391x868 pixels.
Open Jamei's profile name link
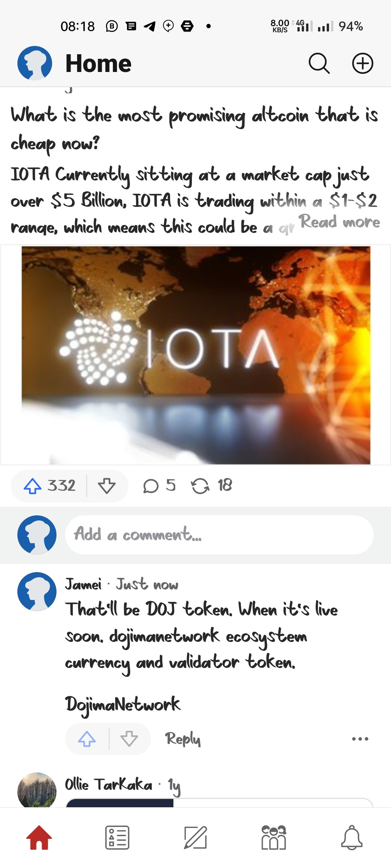coord(83,585)
